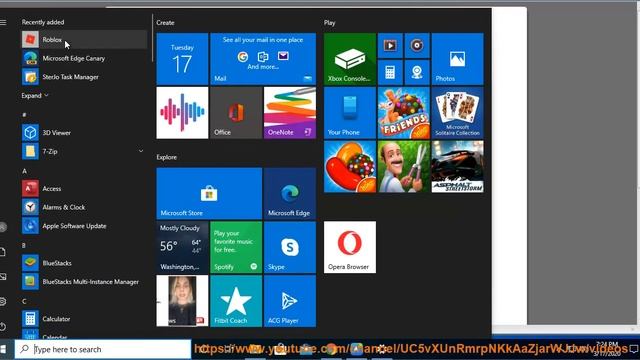Open the Fitbit Coach tile
This screenshot has height=360, width=640.
pyautogui.click(x=236, y=301)
